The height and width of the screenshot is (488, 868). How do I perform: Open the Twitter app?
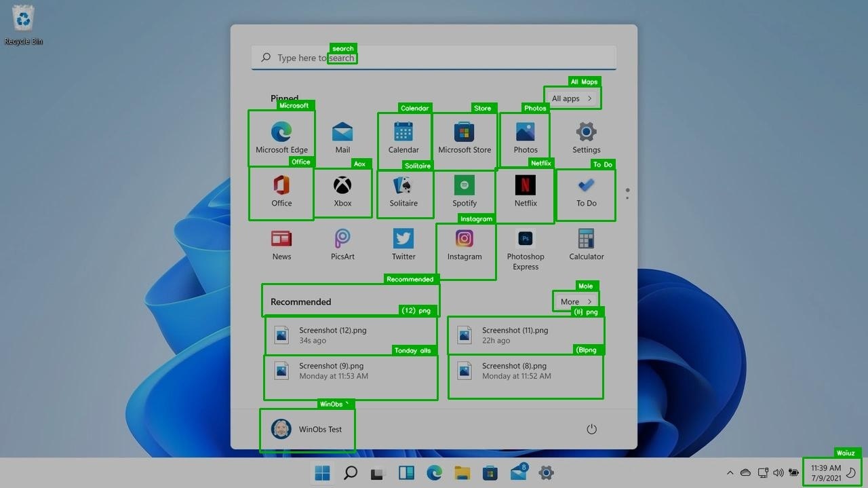[x=403, y=245]
